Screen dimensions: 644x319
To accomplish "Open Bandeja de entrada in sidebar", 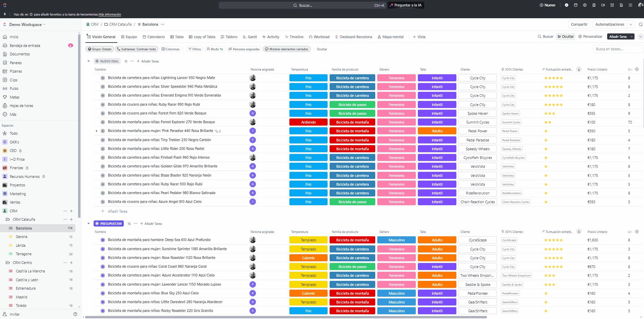I will tap(25, 46).
